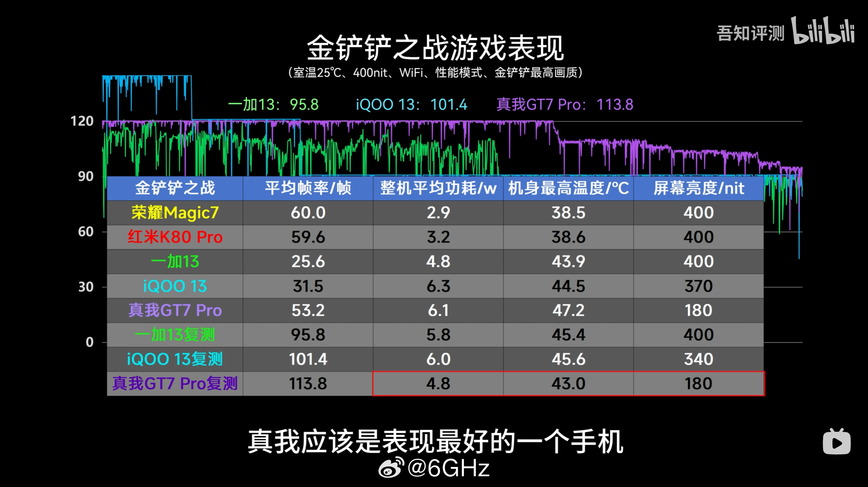Click the temperature value 43.9
Viewport: 868px width, 487px height.
569,262
